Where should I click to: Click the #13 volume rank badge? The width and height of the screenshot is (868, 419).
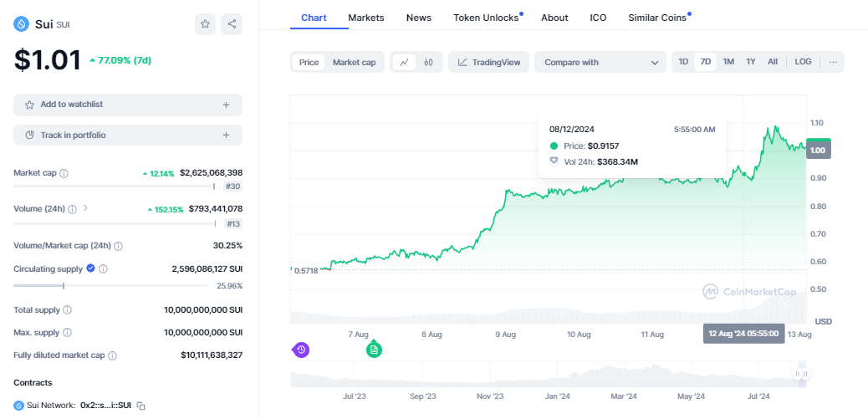pyautogui.click(x=233, y=223)
